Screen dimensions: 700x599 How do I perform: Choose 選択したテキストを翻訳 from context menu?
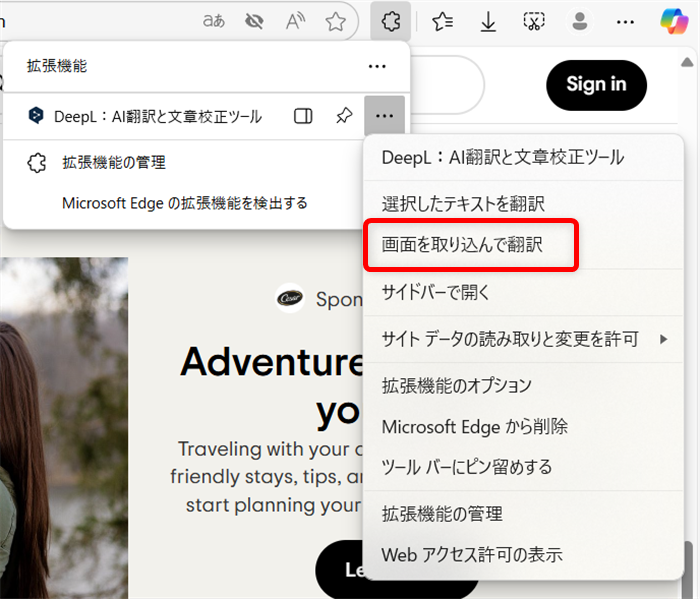coord(463,203)
